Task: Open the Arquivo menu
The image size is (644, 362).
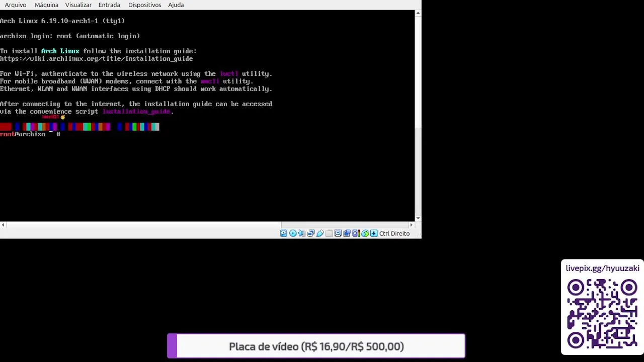Action: click(16, 5)
